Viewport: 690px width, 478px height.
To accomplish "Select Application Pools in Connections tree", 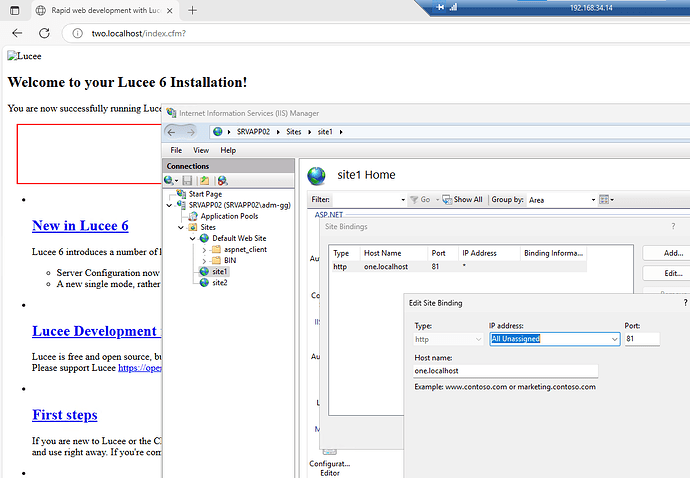I will point(229,216).
